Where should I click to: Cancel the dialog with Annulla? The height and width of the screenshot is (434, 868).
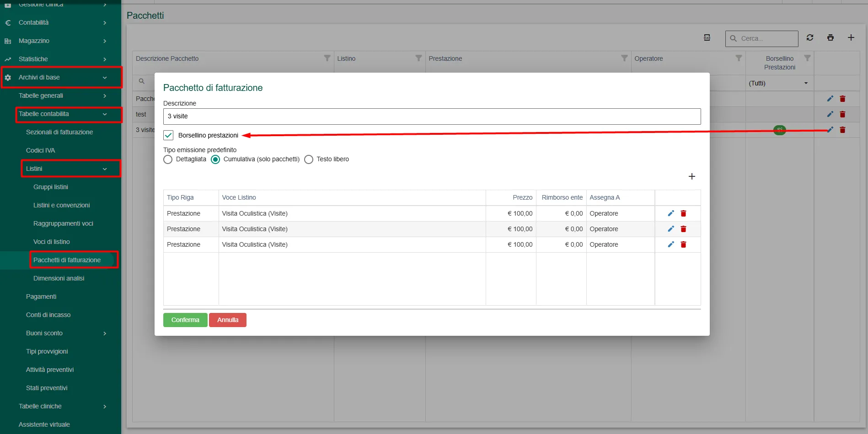(228, 320)
